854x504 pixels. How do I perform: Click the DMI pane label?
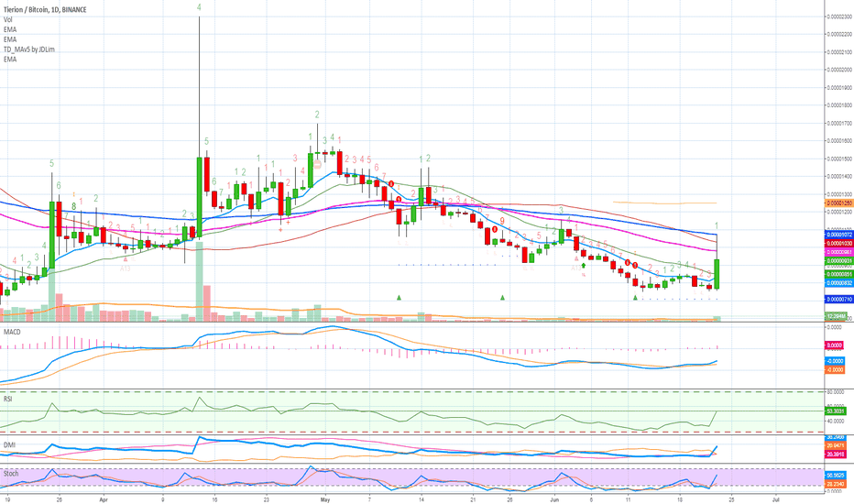tap(9, 444)
